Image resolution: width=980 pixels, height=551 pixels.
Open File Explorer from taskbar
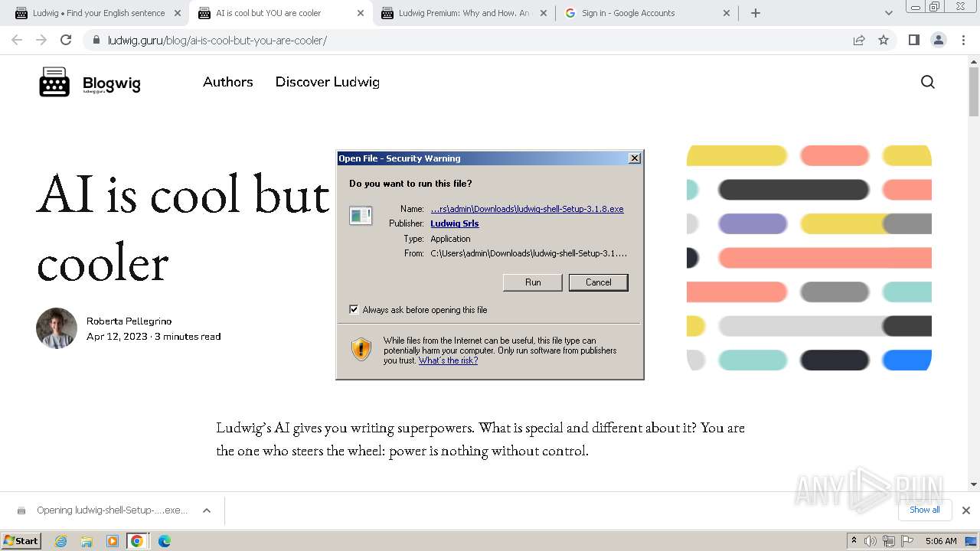[x=87, y=541]
